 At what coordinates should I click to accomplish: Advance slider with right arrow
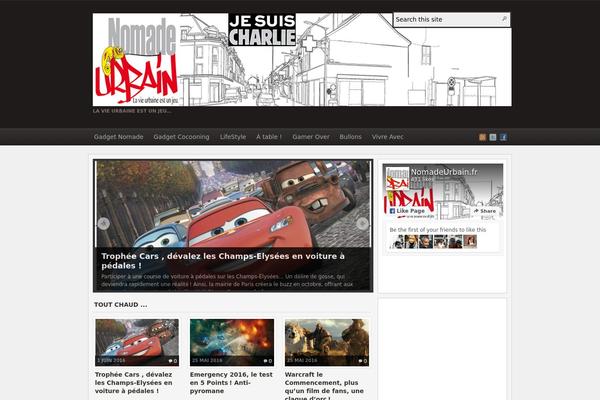pyautogui.click(x=362, y=223)
